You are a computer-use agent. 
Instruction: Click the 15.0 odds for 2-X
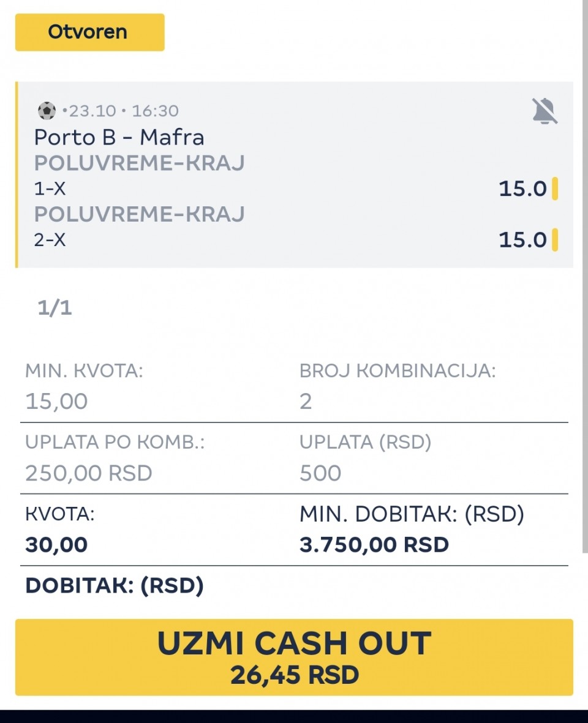[522, 239]
